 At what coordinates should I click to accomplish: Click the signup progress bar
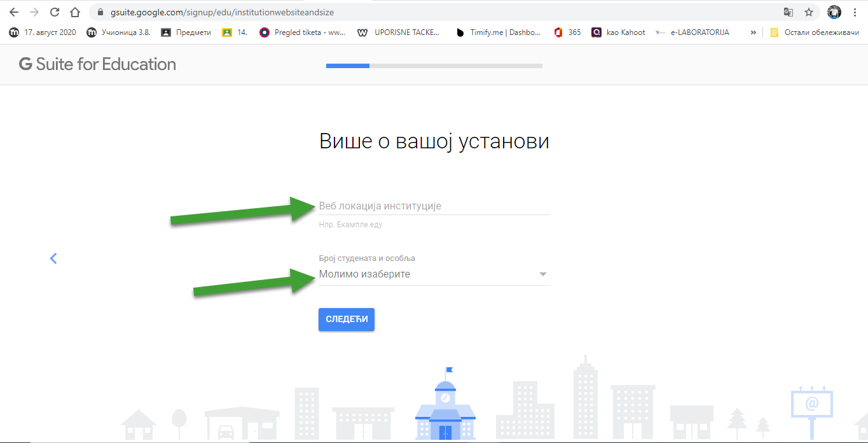pyautogui.click(x=434, y=66)
